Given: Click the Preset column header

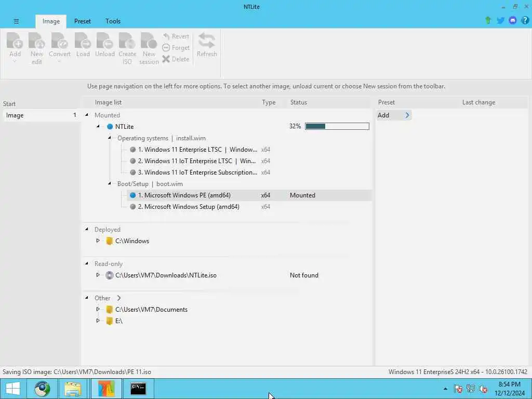Looking at the screenshot, I should coord(386,102).
